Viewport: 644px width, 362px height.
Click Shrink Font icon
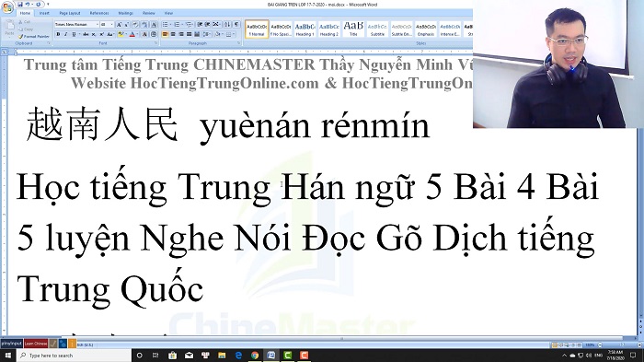127,25
